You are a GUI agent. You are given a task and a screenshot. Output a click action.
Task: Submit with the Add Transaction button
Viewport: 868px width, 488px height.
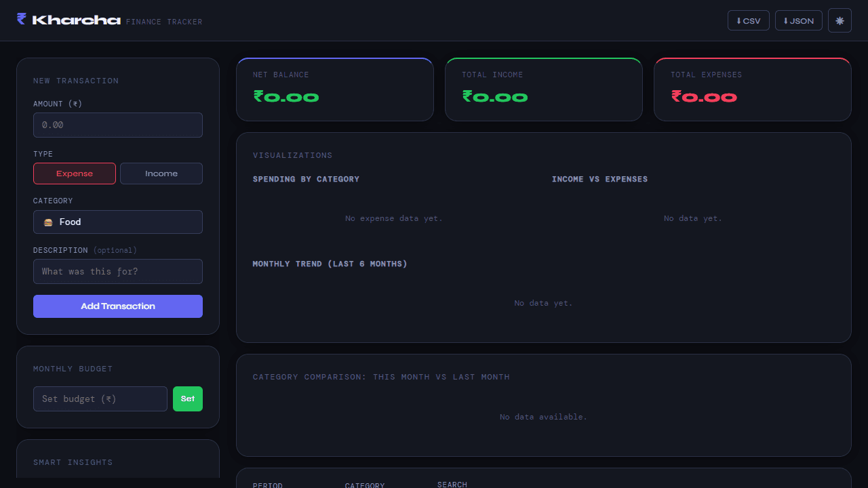tap(118, 306)
